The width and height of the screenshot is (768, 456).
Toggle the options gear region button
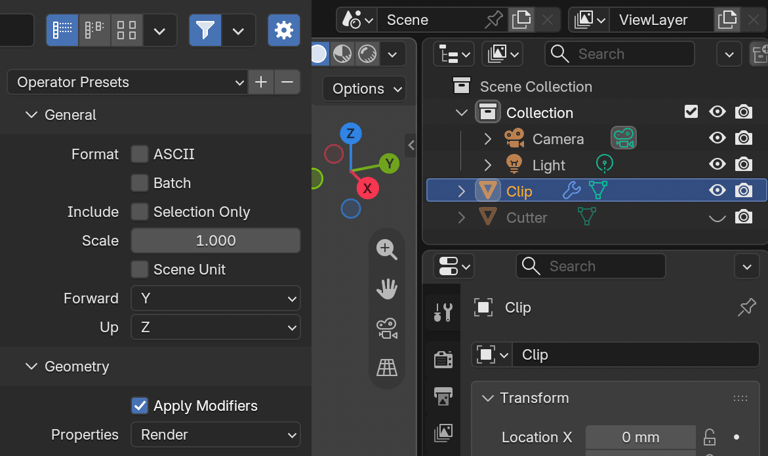(x=284, y=30)
